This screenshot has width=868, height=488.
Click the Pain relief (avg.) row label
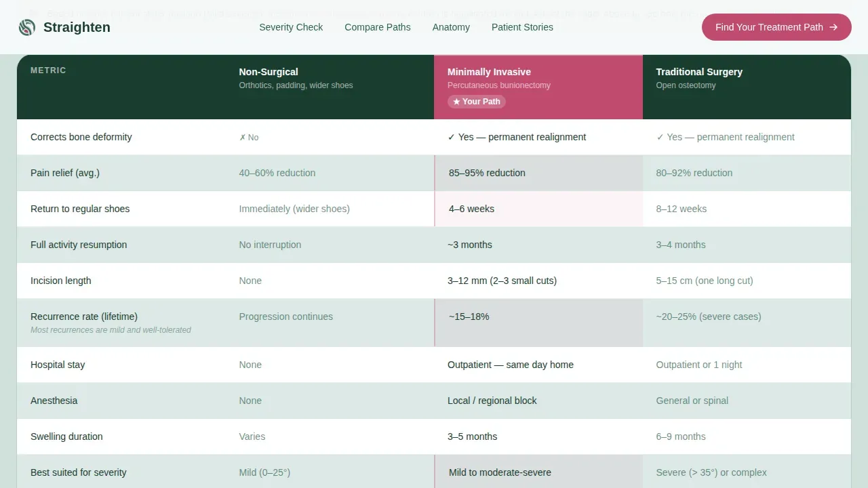[x=65, y=173]
